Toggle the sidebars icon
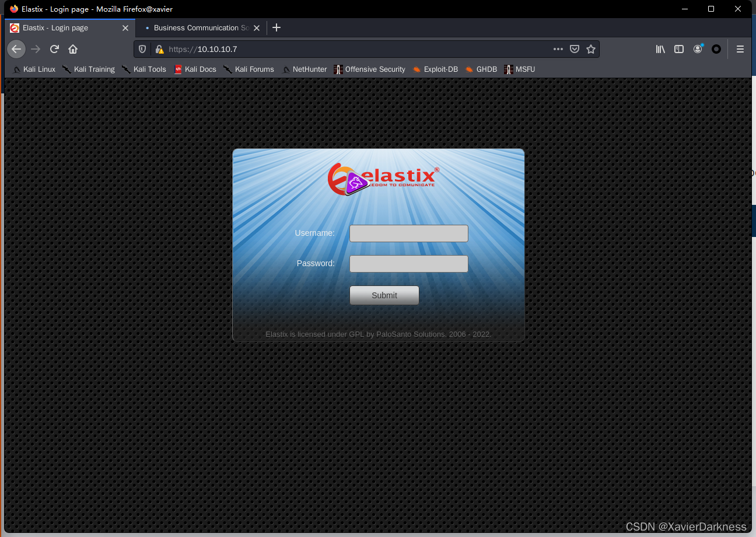 [679, 49]
